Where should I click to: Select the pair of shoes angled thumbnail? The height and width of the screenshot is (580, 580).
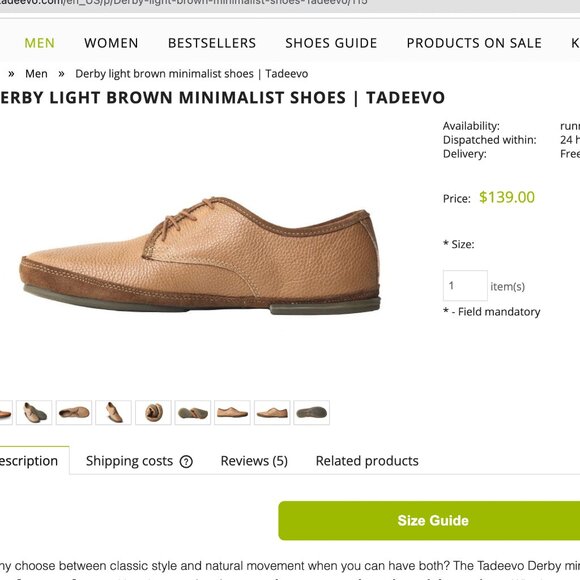34,412
